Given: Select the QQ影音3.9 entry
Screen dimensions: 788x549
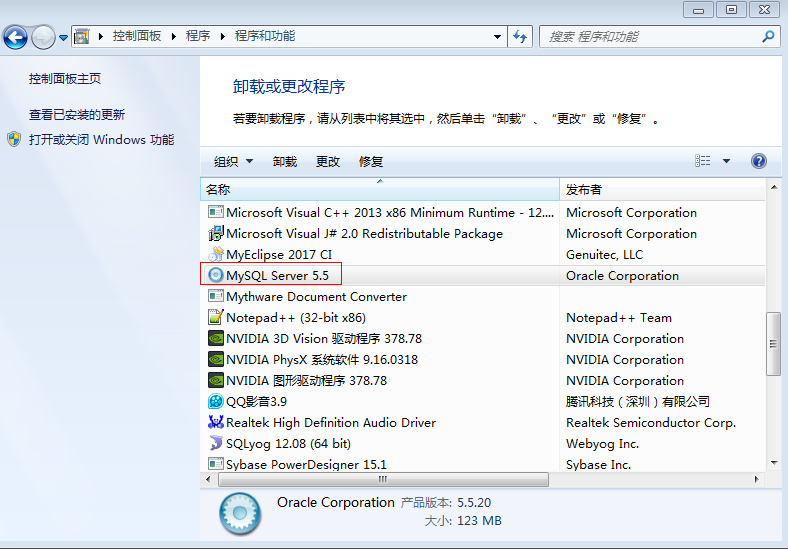Looking at the screenshot, I should tap(256, 402).
